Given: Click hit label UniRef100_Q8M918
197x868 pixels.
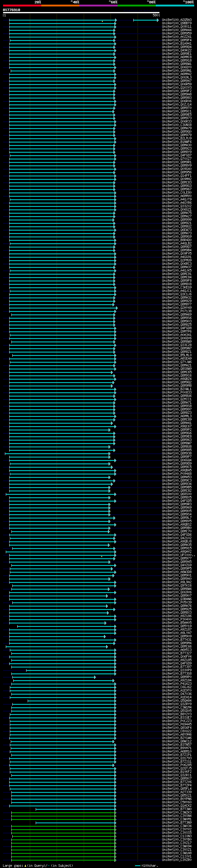Looking at the screenshot, I should pos(177,60).
